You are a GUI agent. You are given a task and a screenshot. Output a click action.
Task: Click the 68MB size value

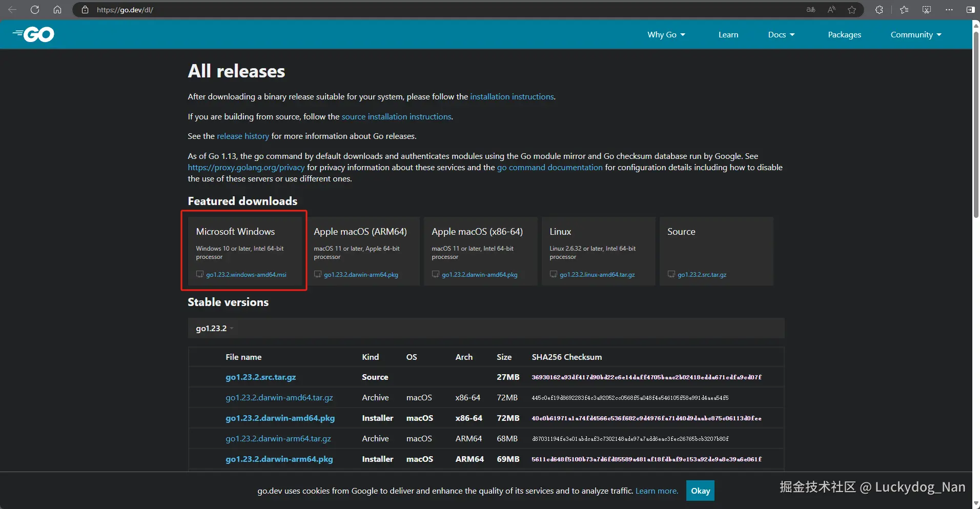tap(507, 438)
